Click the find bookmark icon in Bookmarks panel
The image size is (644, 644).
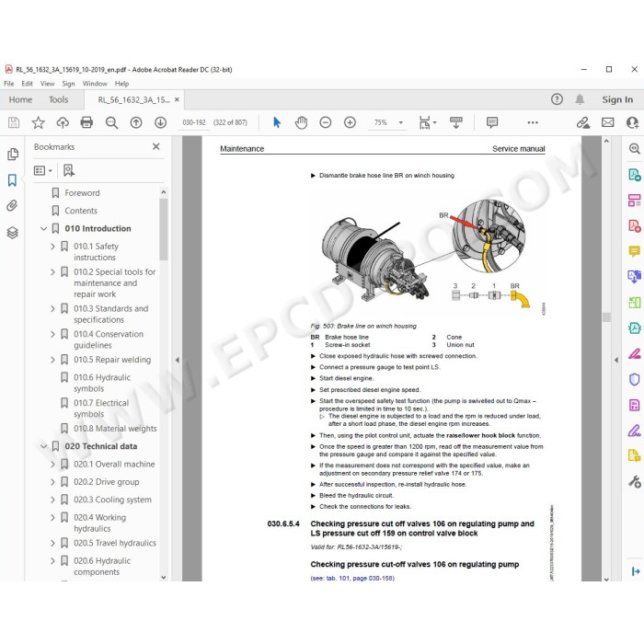coord(69,170)
